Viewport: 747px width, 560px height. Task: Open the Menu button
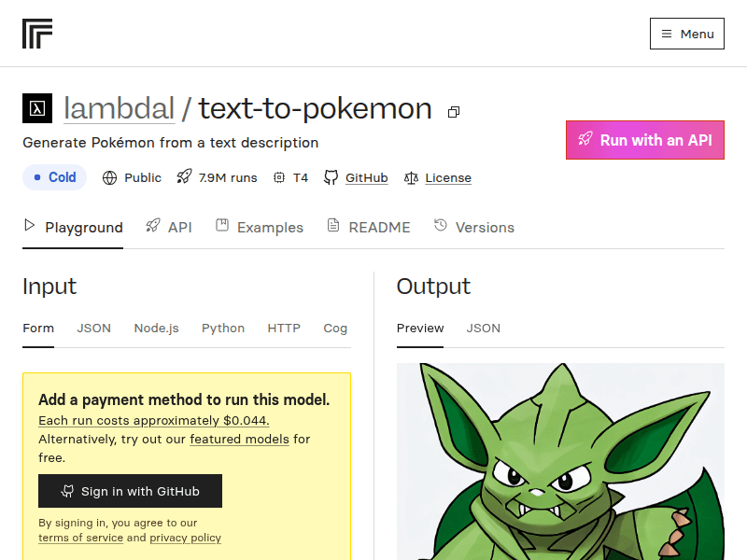pyautogui.click(x=687, y=34)
